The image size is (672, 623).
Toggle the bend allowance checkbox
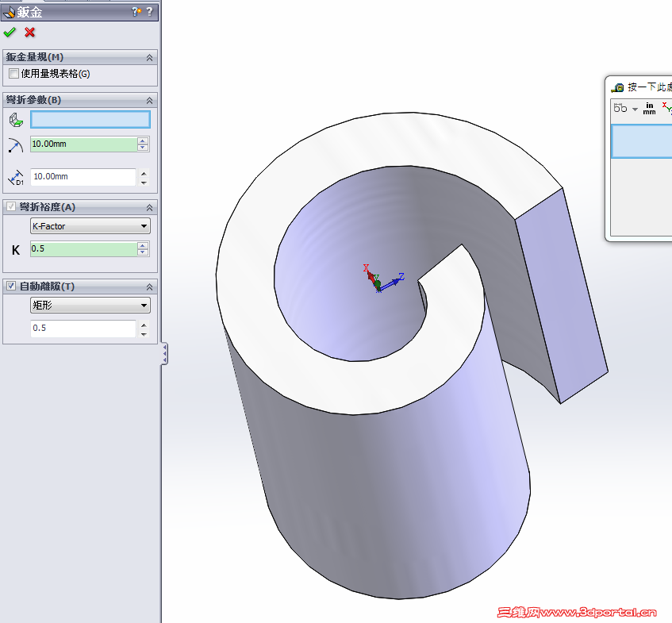(11, 206)
